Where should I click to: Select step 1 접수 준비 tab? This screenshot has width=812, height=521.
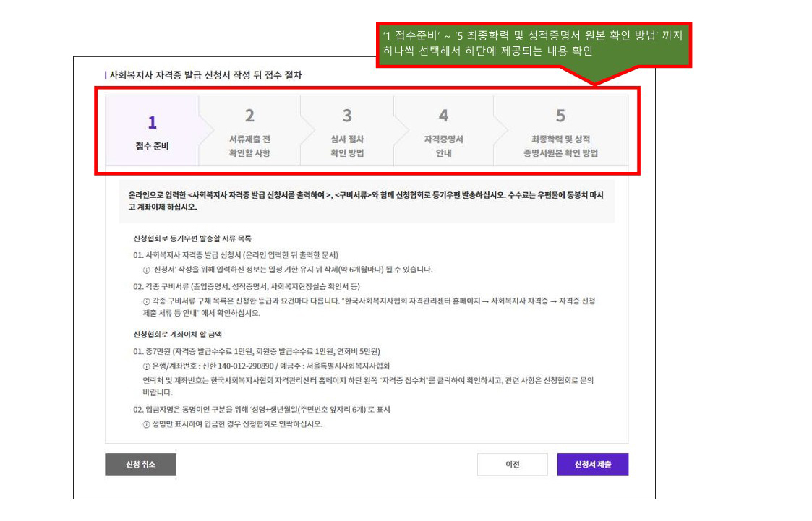[x=153, y=130]
